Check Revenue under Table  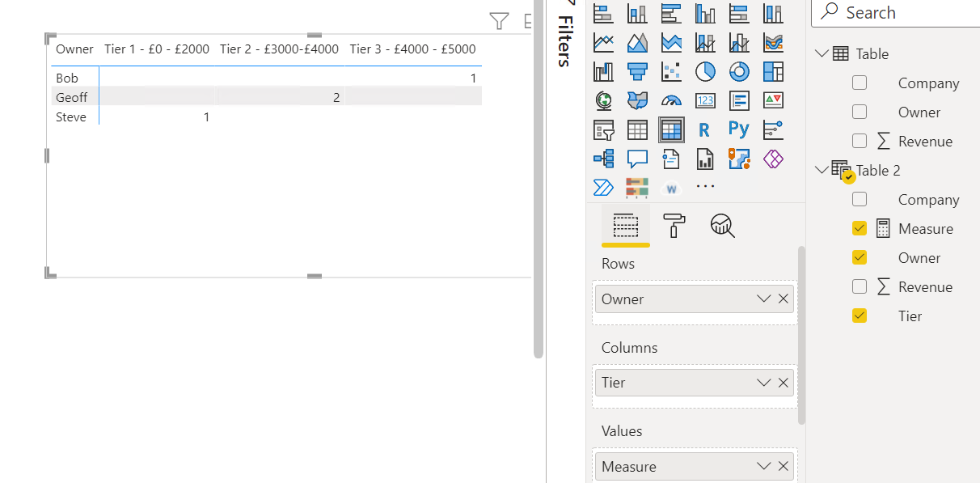point(860,141)
